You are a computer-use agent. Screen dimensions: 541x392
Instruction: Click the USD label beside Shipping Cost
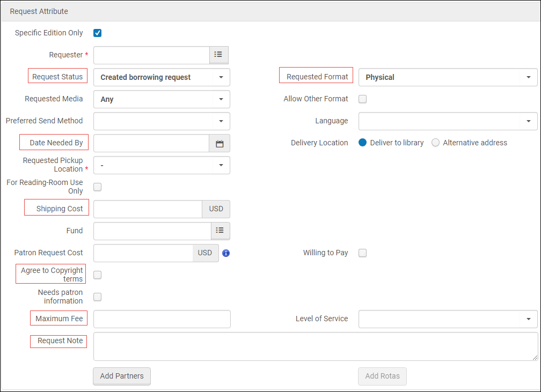pos(216,209)
